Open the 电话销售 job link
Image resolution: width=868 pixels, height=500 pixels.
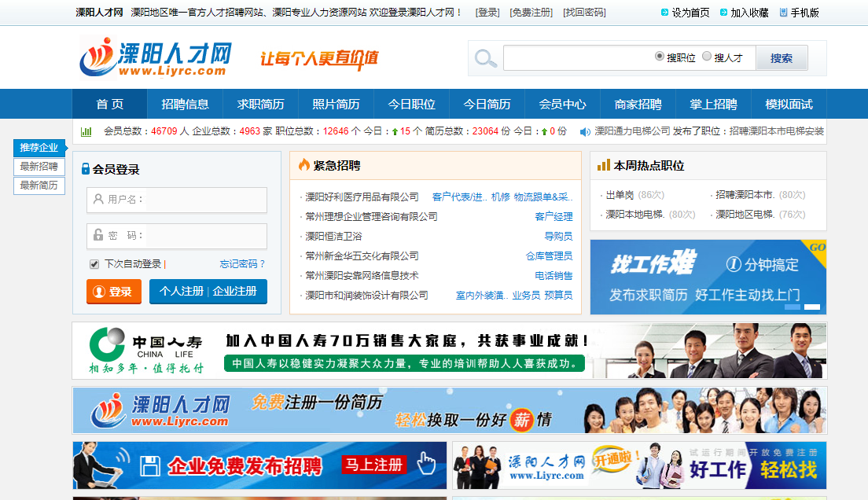pos(554,276)
